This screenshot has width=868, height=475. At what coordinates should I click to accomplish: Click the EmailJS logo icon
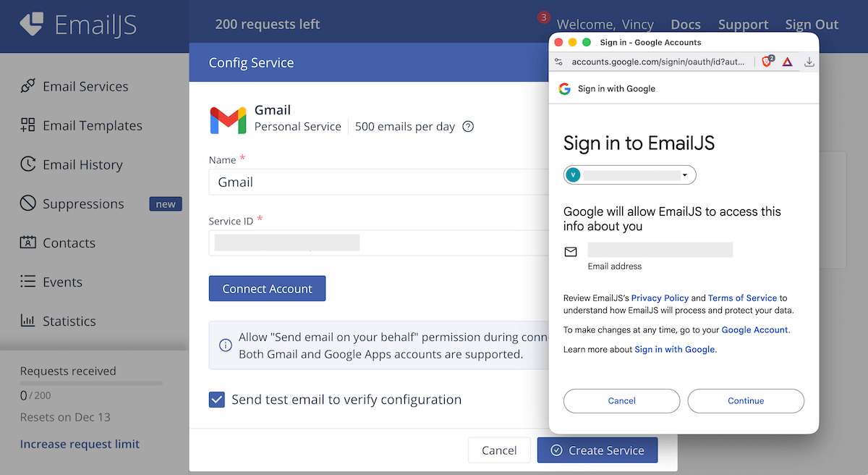(x=32, y=25)
